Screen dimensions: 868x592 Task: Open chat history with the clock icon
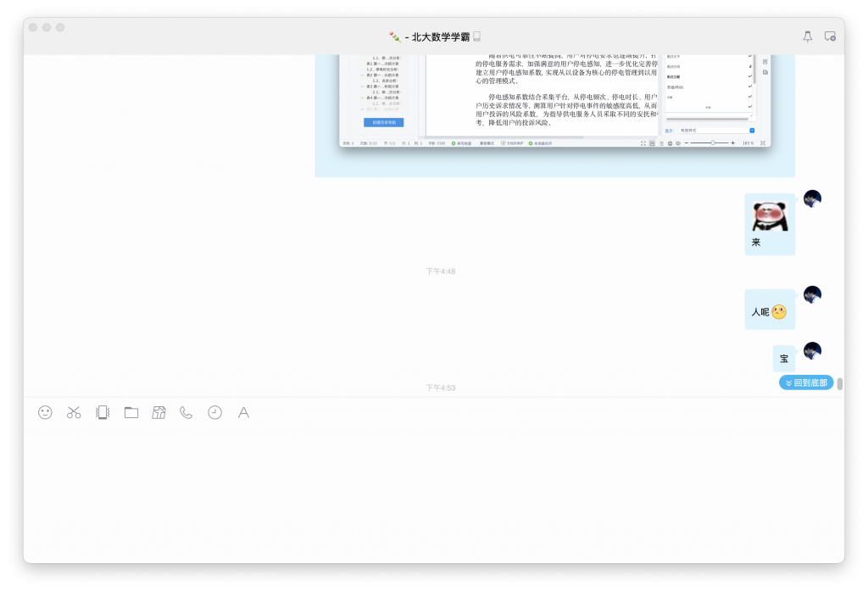(x=214, y=412)
